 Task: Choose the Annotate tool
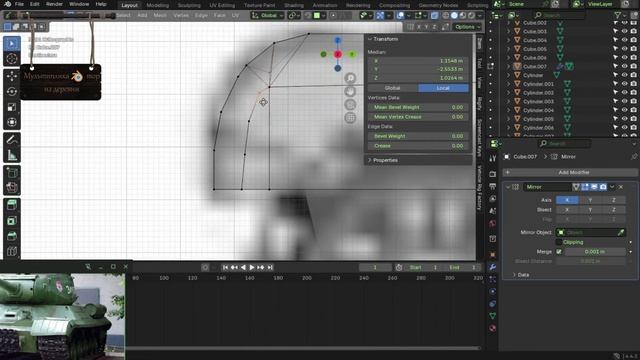click(x=12, y=140)
